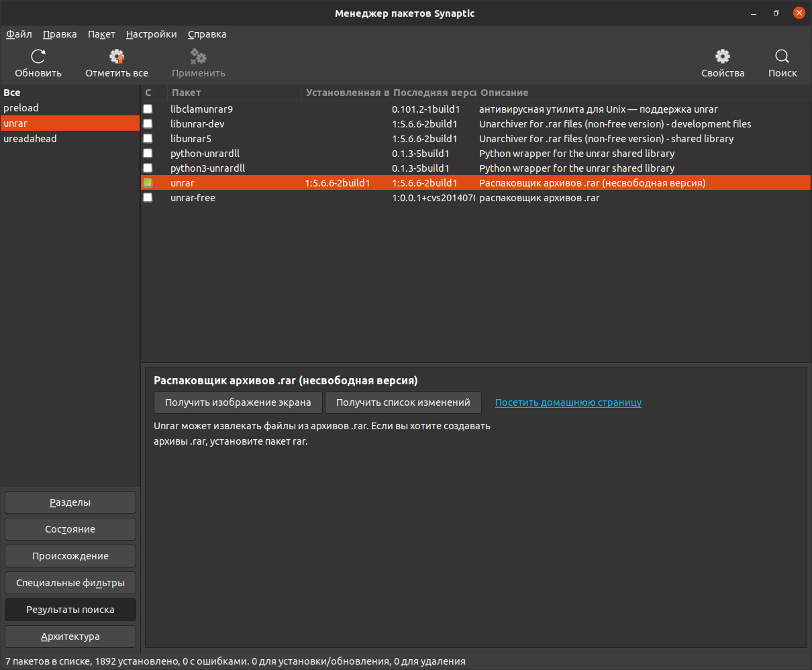Sort by Последняя версия column header
Image resolution: width=812 pixels, height=670 pixels.
tap(434, 93)
